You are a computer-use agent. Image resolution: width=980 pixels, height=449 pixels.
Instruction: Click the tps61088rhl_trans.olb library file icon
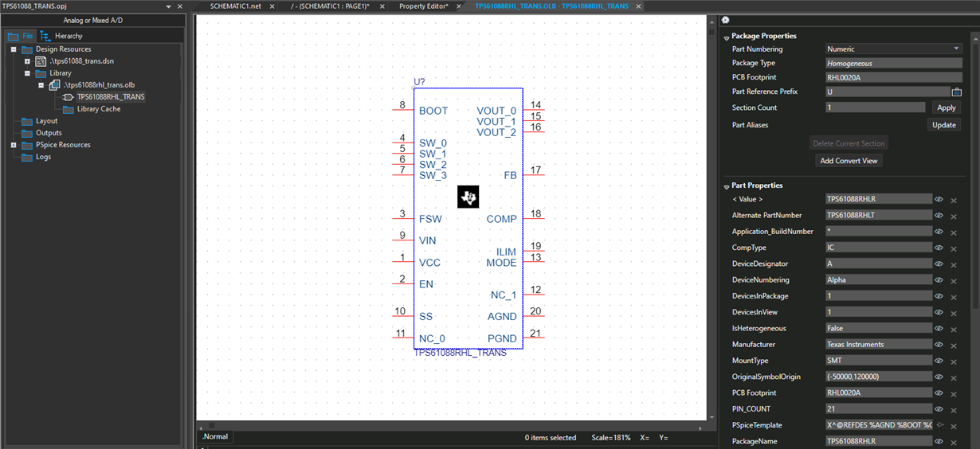click(54, 85)
